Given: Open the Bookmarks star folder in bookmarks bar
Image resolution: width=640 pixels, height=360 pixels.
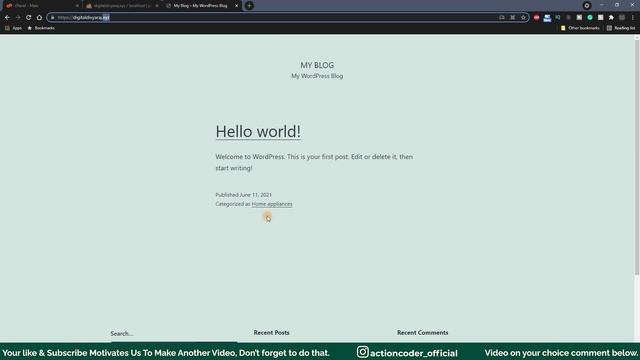Looking at the screenshot, I should click(41, 28).
